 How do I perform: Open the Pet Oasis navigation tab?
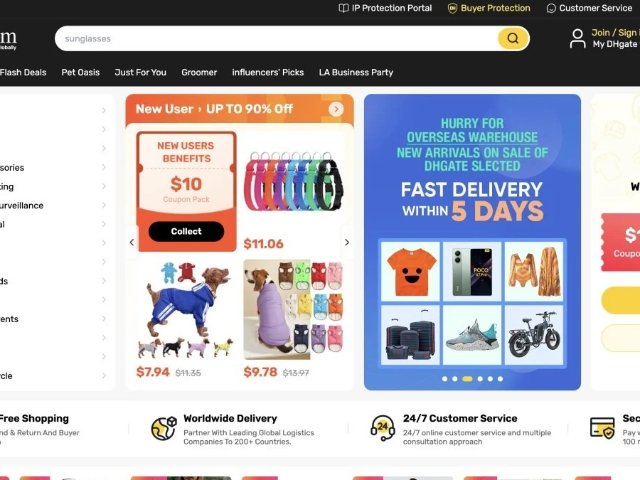[80, 72]
